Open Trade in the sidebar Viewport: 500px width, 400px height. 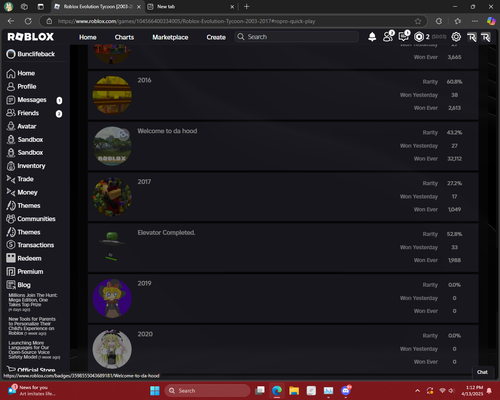pyautogui.click(x=20, y=179)
